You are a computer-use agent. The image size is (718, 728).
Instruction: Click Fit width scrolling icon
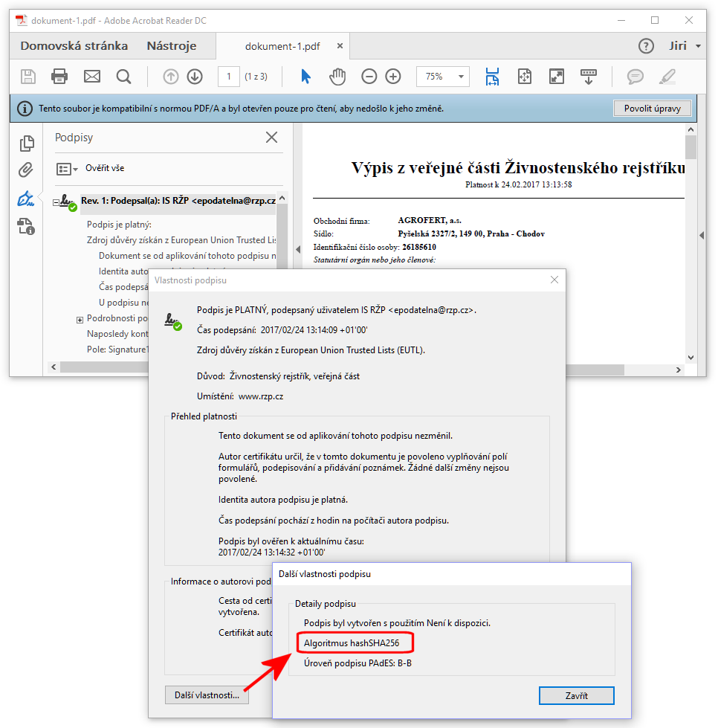[x=492, y=77]
